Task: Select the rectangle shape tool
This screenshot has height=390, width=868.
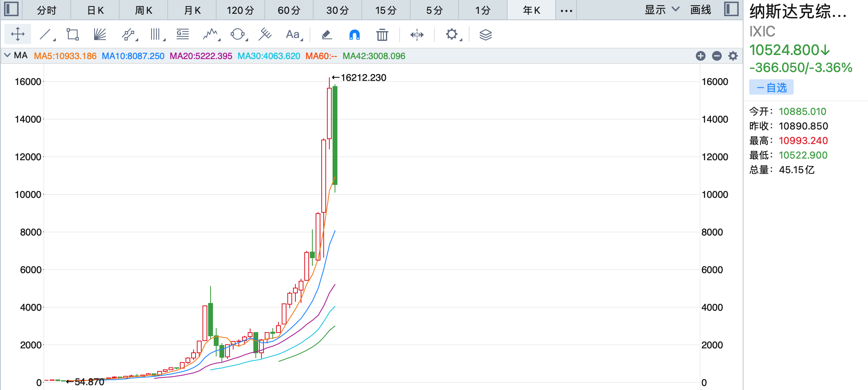Action: click(x=73, y=35)
